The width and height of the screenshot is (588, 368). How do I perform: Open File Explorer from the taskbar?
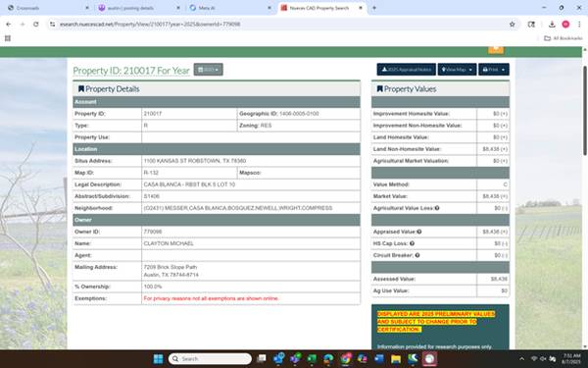(x=396, y=359)
